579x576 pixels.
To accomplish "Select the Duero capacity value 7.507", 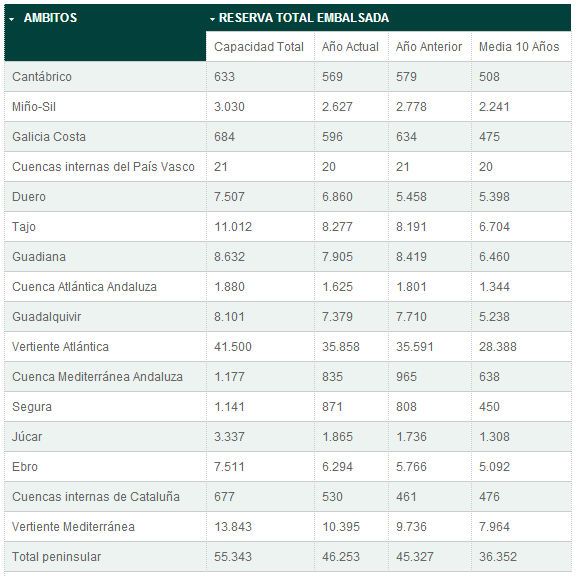I will [229, 197].
